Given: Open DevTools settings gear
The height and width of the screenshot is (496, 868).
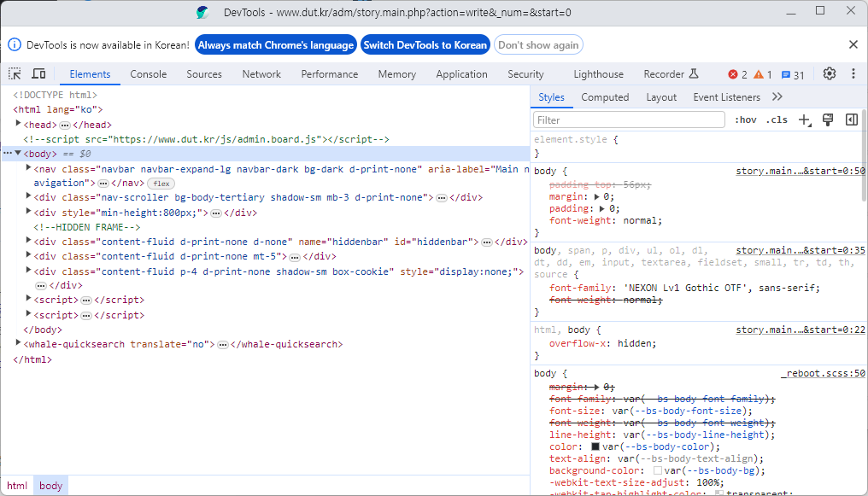Looking at the screenshot, I should 830,73.
